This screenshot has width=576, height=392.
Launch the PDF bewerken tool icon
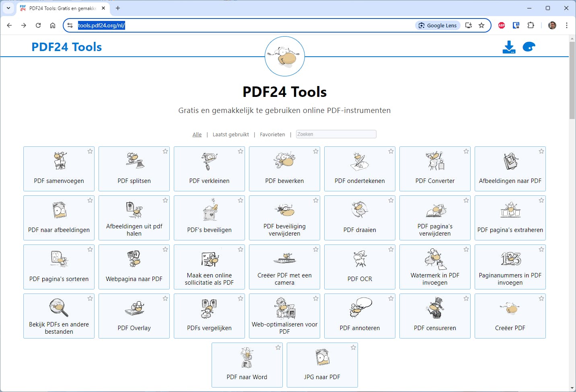(x=284, y=160)
